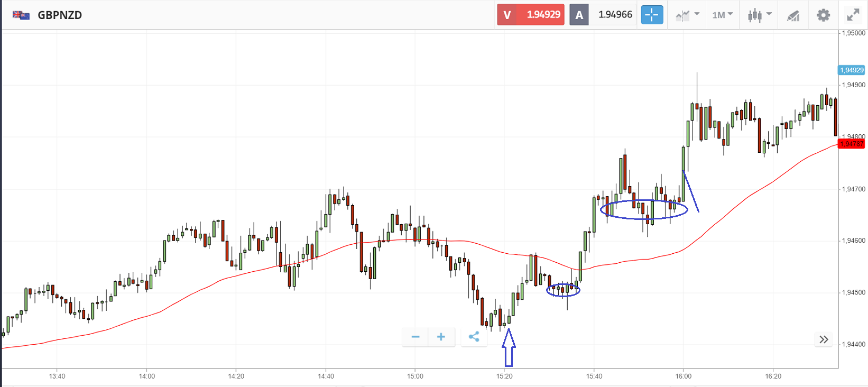Click the 15:00 time axis label
Image resolution: width=868 pixels, height=387 pixels.
[x=415, y=376]
